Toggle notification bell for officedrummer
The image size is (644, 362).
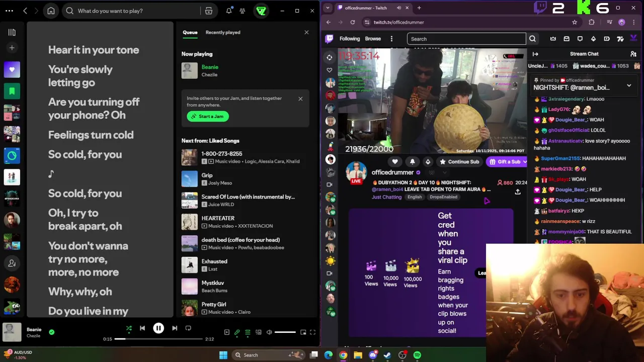click(412, 162)
